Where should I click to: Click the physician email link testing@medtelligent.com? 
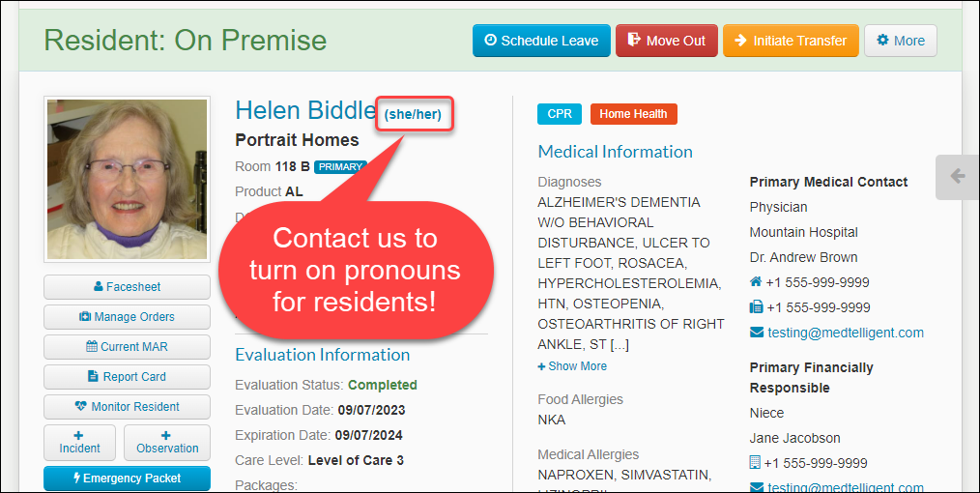(x=846, y=333)
